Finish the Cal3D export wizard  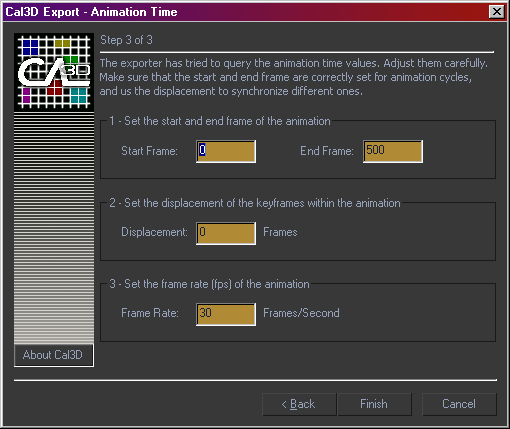pos(374,404)
